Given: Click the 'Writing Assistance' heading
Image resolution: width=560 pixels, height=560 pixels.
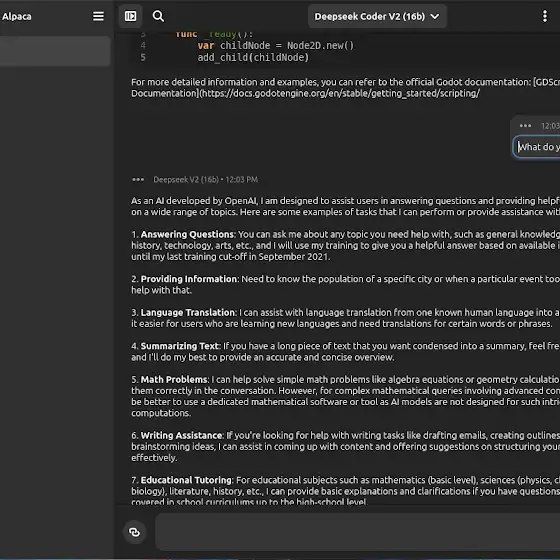Looking at the screenshot, I should click(x=181, y=436).
